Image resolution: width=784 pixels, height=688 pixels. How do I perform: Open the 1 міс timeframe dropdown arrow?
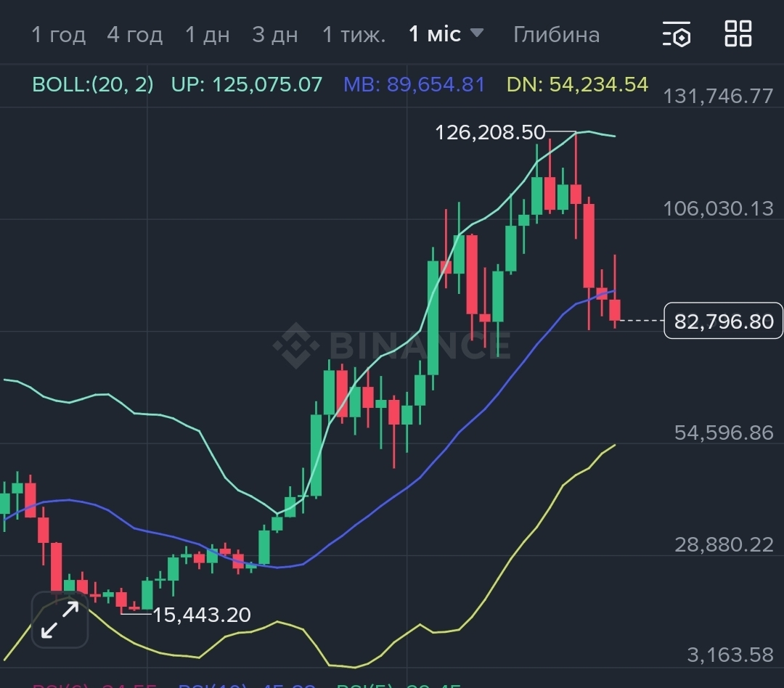click(477, 33)
